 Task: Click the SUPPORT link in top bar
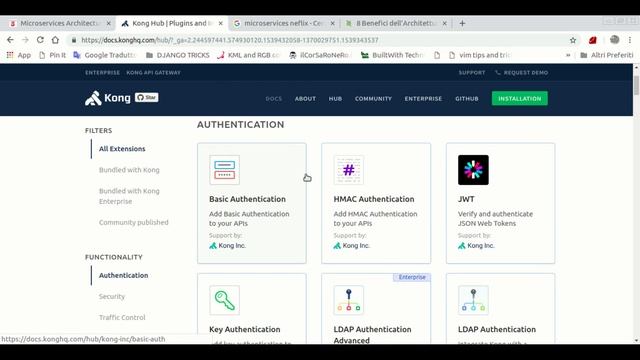point(472,73)
